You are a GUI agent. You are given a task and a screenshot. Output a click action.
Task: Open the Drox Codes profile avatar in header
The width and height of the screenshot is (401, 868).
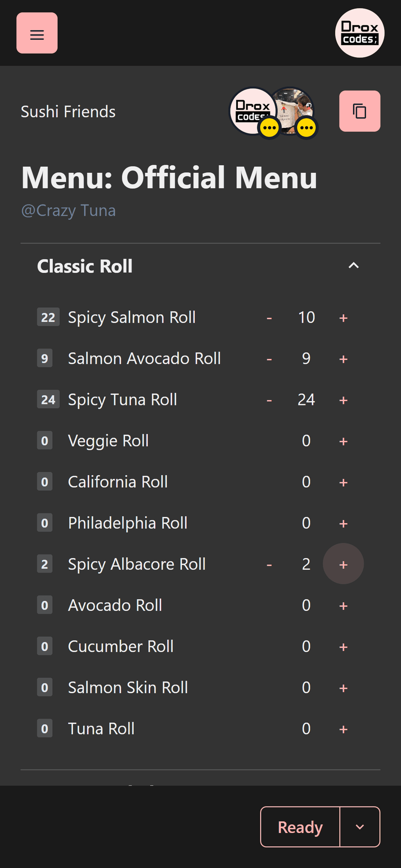359,33
